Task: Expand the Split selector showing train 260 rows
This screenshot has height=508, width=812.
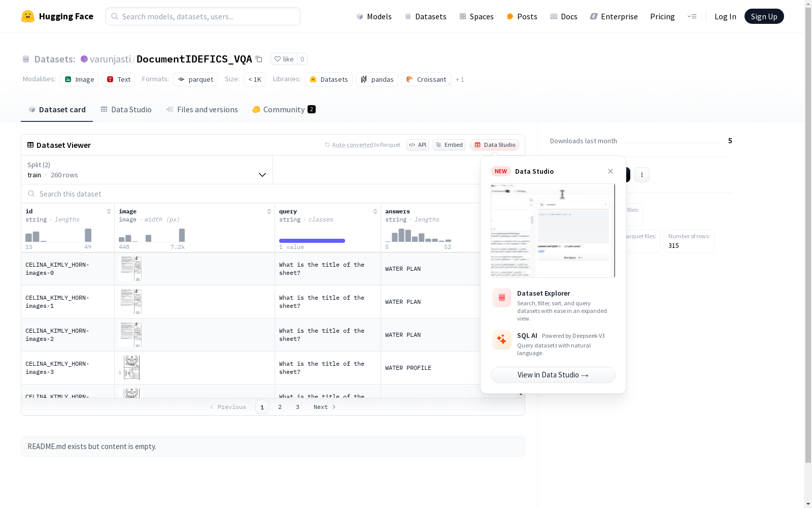Action: pyautogui.click(x=147, y=170)
